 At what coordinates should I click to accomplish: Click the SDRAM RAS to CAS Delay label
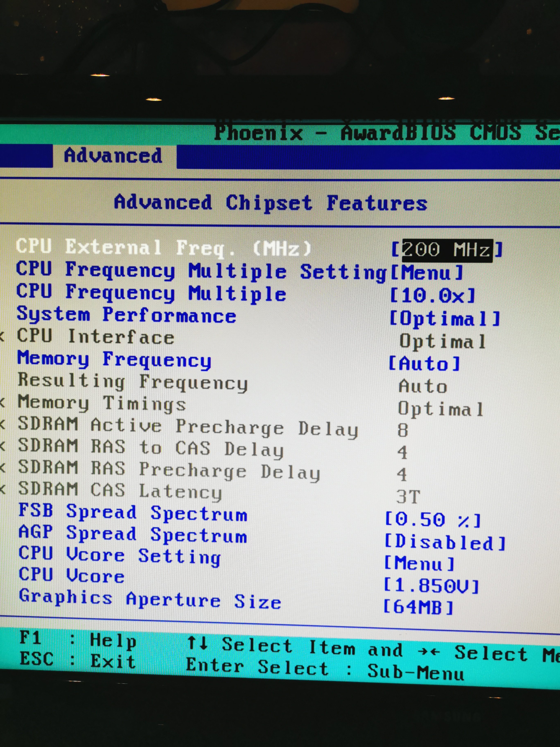tap(151, 448)
